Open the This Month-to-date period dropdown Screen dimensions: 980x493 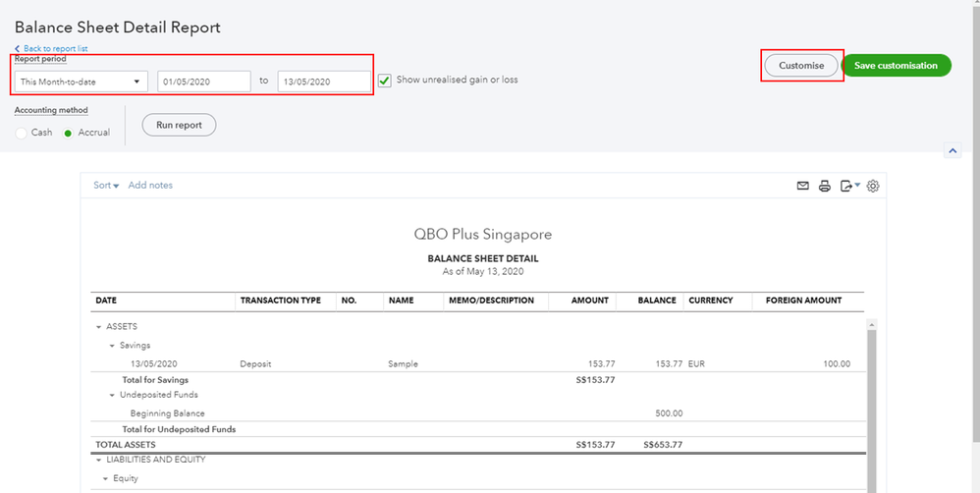coord(82,82)
